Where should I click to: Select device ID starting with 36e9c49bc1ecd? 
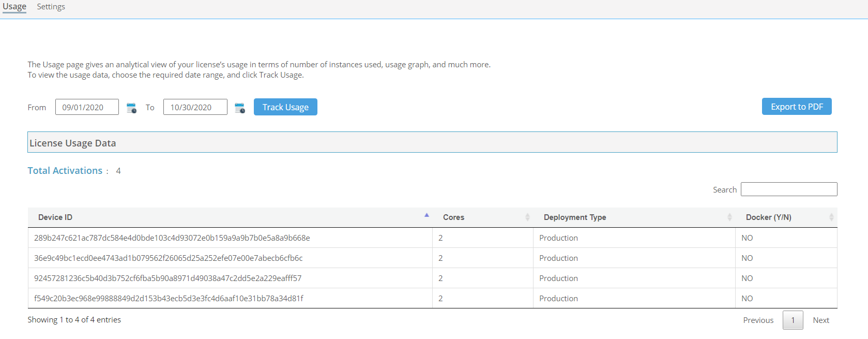[x=169, y=258]
